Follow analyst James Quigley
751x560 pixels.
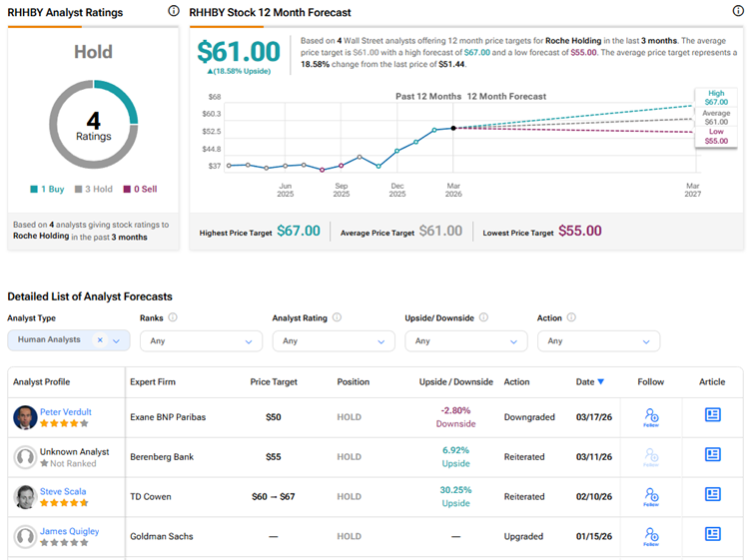point(651,536)
